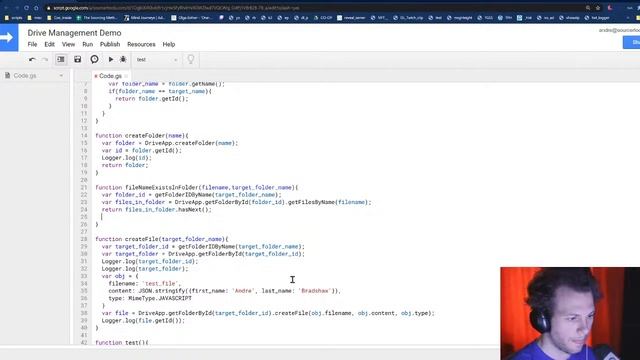Click 'Logger.log(file.getId());' on line 39
The height and width of the screenshot is (360, 640).
[143, 320]
